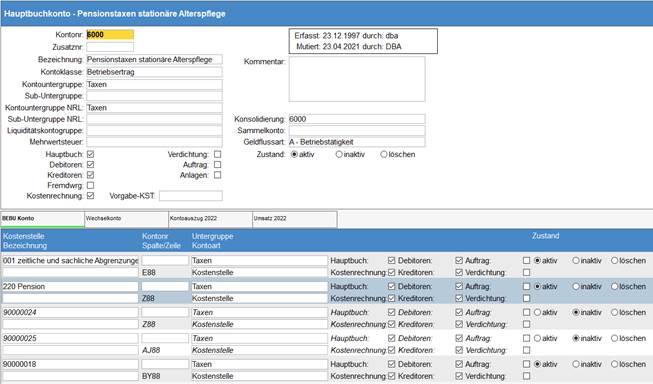Open the Umsatz 2022 tab
This screenshot has width=653, height=384.
click(295, 219)
